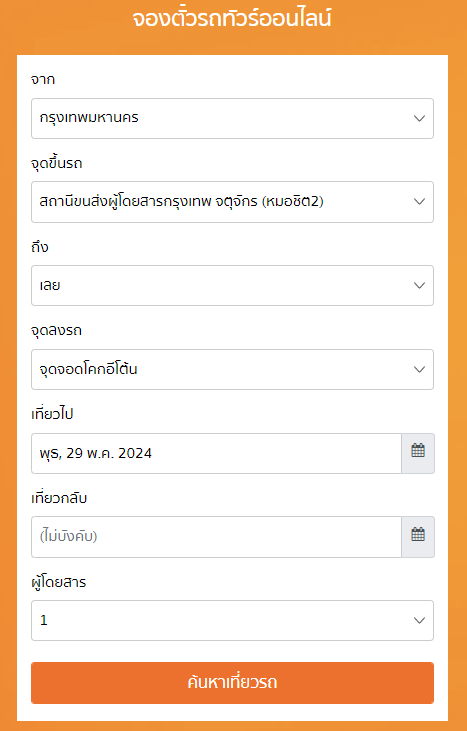
Task: Open the หมอชิต2 boarding point dropdown
Action: 233,202
